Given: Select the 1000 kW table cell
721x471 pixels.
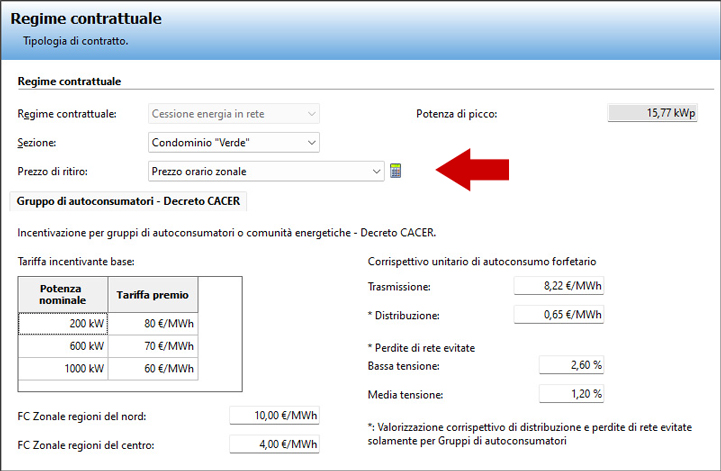Looking at the screenshot, I should click(61, 369).
